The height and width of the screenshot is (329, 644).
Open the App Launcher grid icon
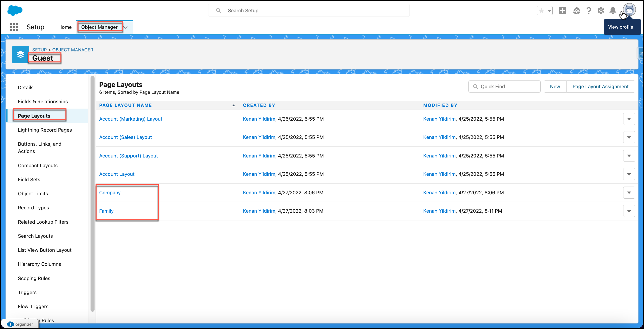[x=14, y=27]
